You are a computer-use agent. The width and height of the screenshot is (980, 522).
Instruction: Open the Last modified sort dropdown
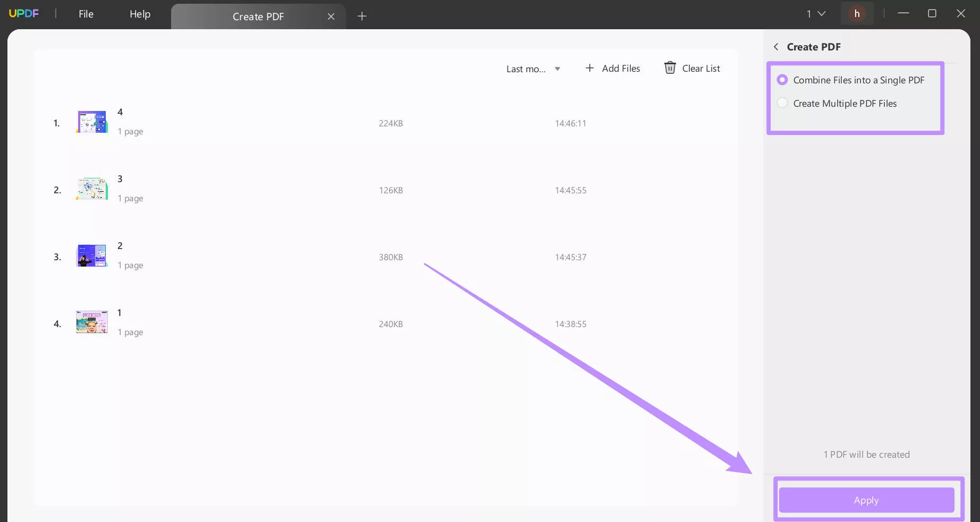[526, 69]
